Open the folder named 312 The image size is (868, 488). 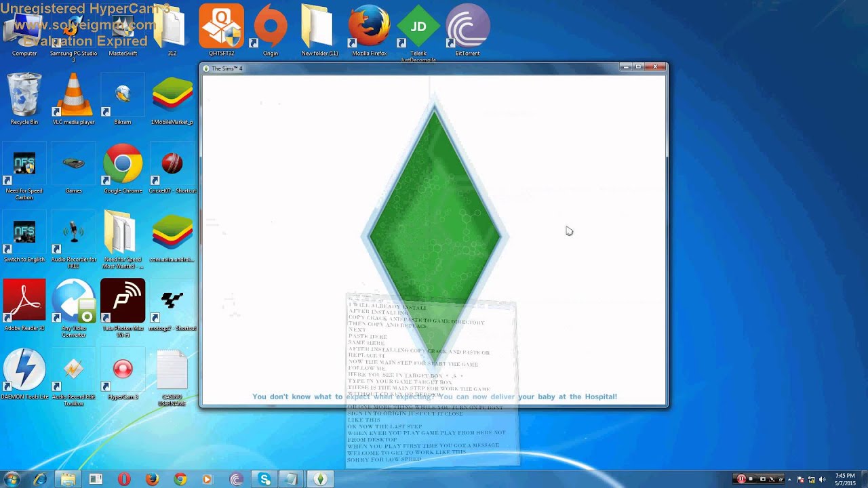coord(172,33)
